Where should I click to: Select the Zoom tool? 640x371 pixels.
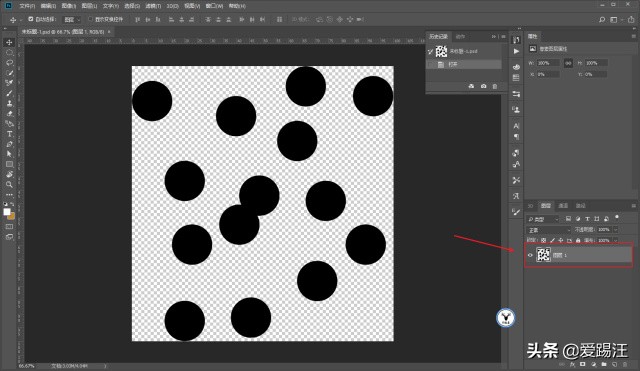pos(9,184)
